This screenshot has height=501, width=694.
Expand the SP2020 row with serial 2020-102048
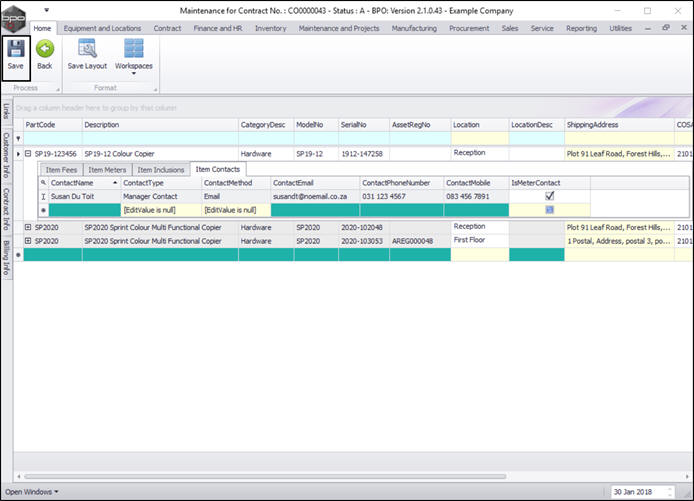click(x=28, y=228)
